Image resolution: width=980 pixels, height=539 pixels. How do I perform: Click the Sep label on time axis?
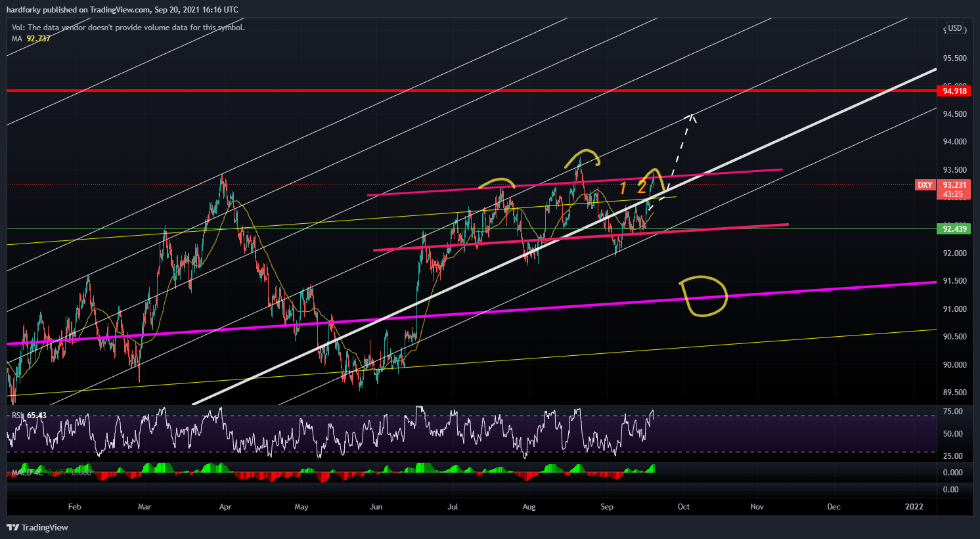pyautogui.click(x=607, y=507)
